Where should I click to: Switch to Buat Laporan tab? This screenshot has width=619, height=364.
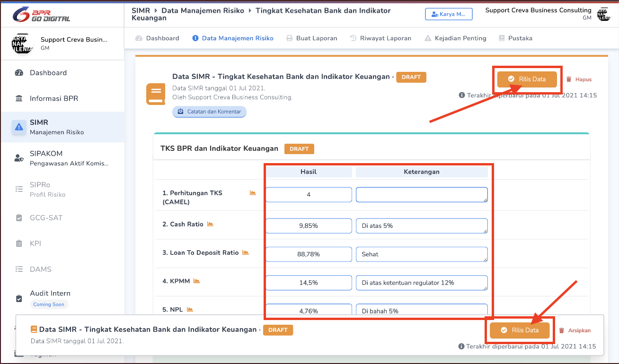[x=312, y=38]
